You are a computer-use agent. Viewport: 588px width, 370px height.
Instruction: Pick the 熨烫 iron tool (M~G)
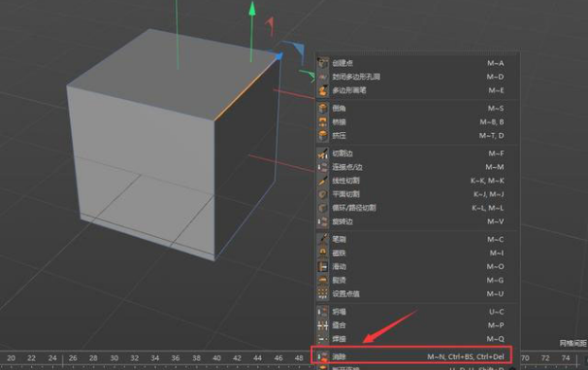click(x=417, y=281)
